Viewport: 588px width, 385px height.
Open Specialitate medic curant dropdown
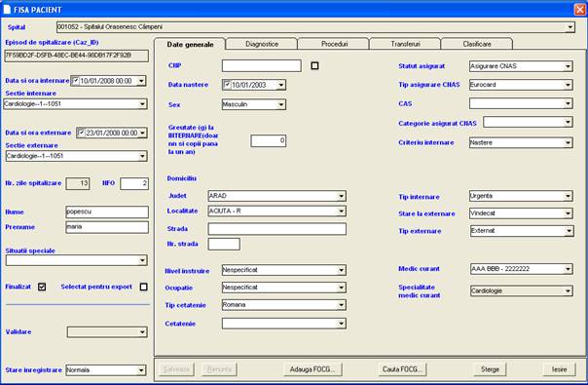click(568, 290)
